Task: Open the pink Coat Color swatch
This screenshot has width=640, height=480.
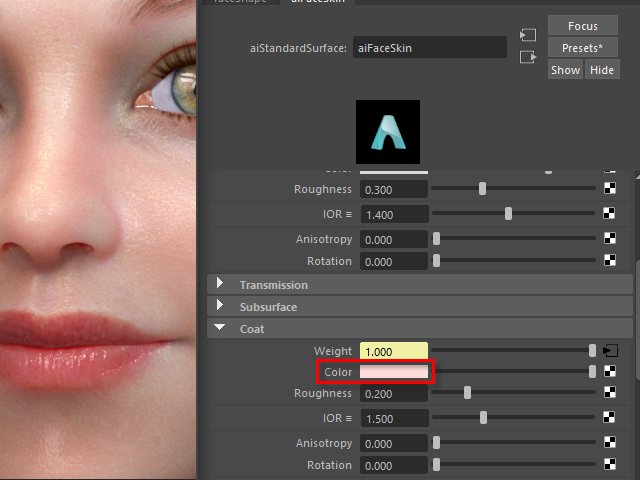Action: click(394, 372)
